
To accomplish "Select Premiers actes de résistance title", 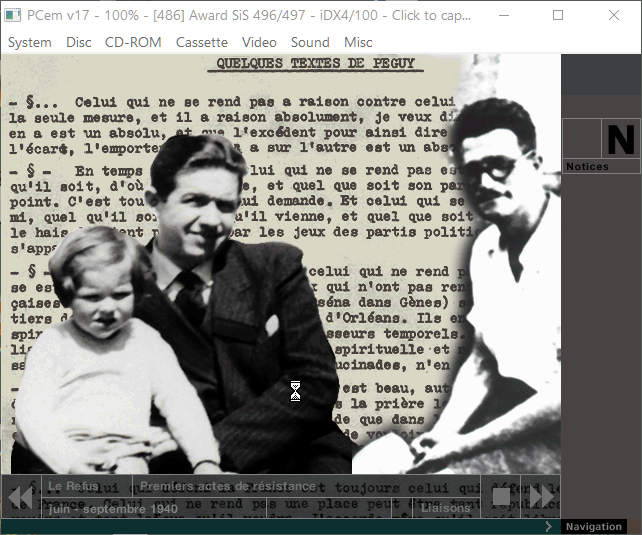I will coord(228,486).
